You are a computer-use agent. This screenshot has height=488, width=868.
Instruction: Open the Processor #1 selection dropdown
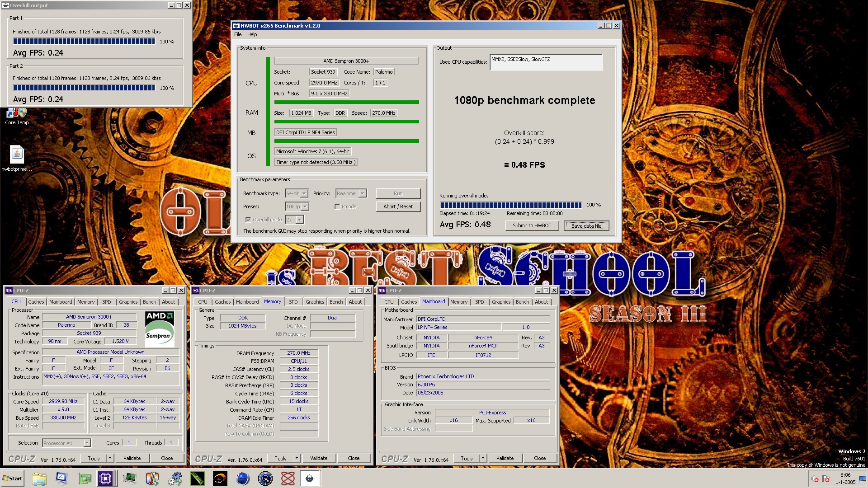click(x=66, y=443)
